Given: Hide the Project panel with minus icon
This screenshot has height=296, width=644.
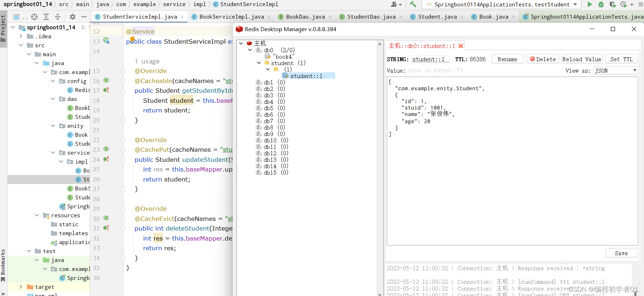Looking at the screenshot, I should pos(84,17).
